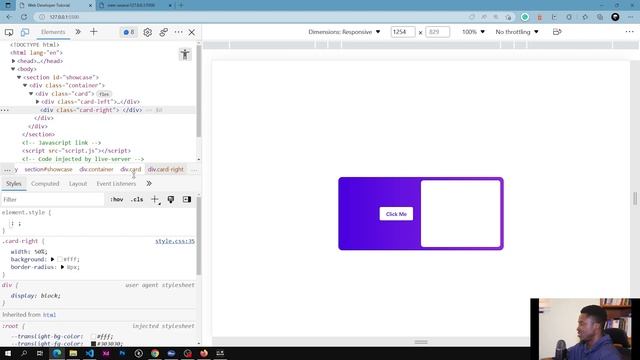Image resolution: width=640 pixels, height=360 pixels.
Task: Click the flex badge beside div card
Action: [104, 94]
